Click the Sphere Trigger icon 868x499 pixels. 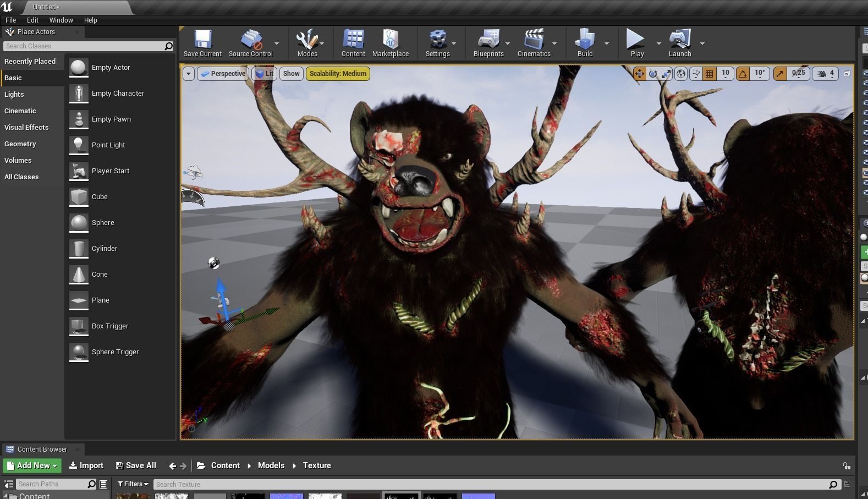point(79,352)
